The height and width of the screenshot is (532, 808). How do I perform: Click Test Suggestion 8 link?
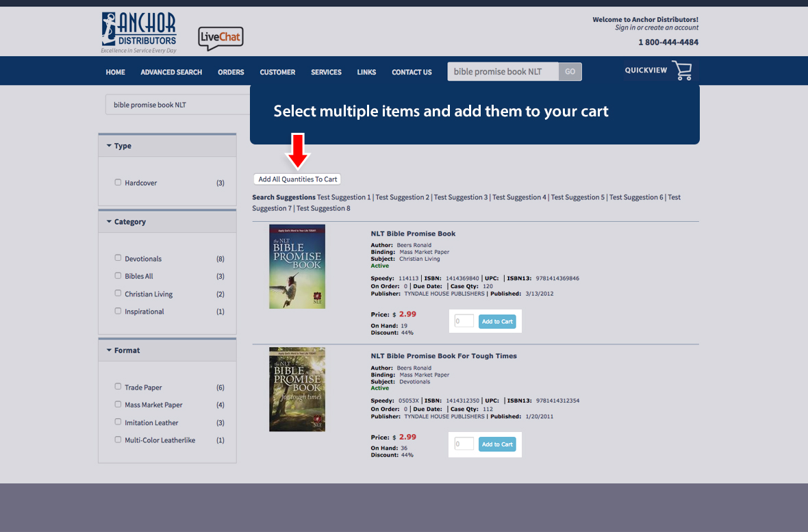click(323, 208)
